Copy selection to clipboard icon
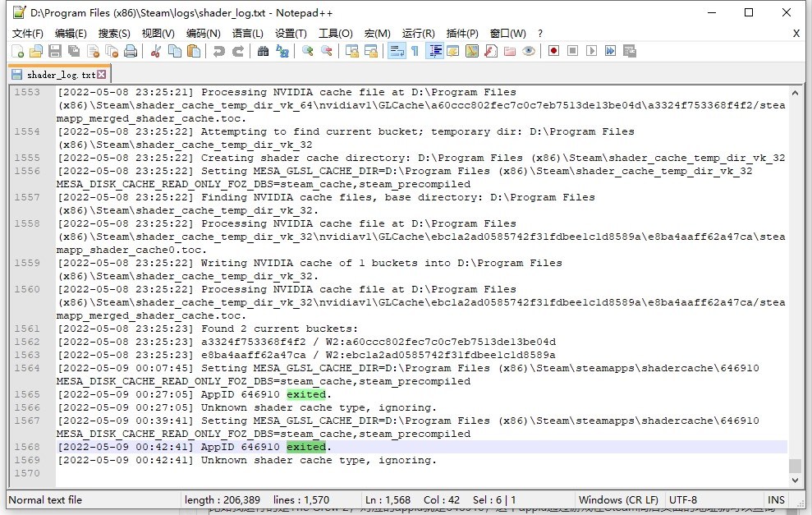Screen dimensions: 812x515 tap(175, 51)
